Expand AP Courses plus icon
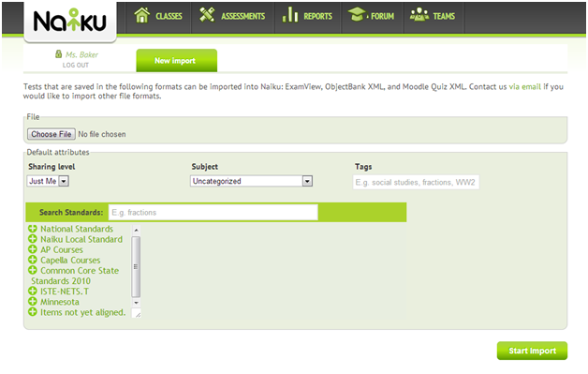The height and width of the screenshot is (374, 588). point(33,249)
